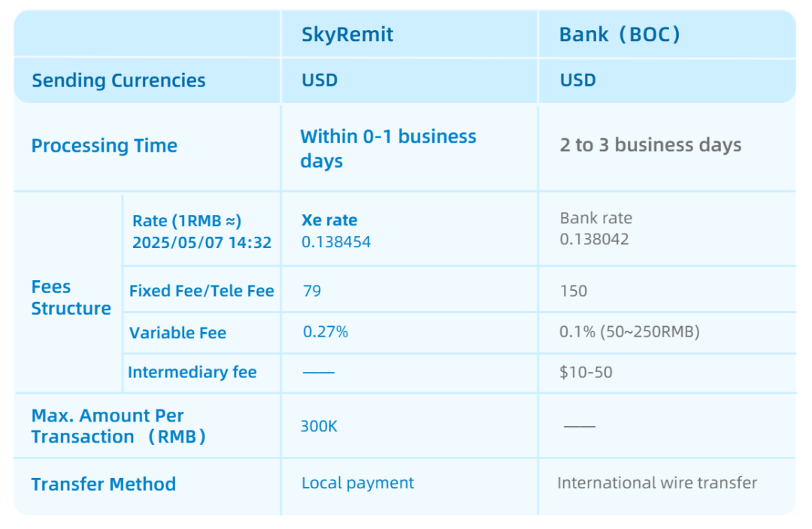812x529 pixels.
Task: Click the 0.1% (50~250RMB) variable fee
Action: 629,332
